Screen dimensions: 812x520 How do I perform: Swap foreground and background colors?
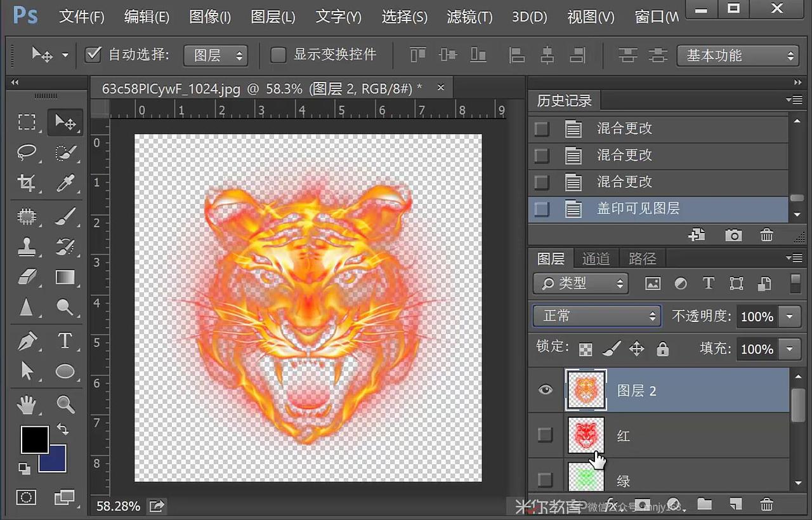[62, 429]
